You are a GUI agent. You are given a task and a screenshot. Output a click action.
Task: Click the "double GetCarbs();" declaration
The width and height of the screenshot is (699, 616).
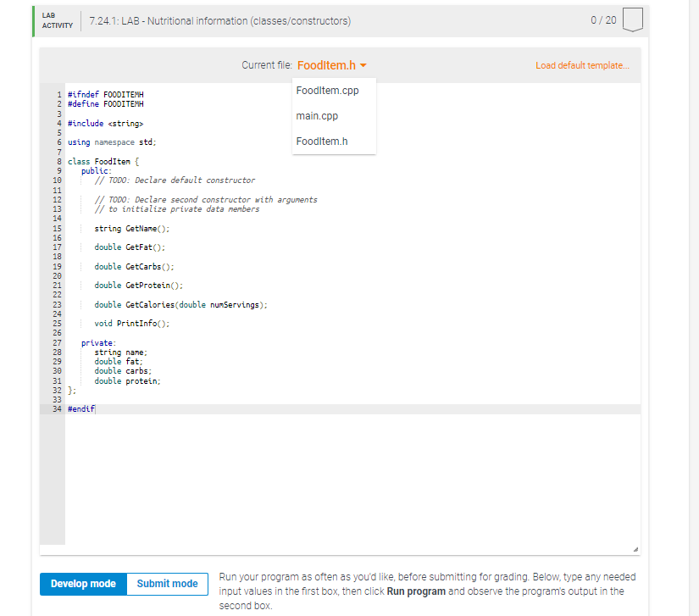[x=134, y=267]
